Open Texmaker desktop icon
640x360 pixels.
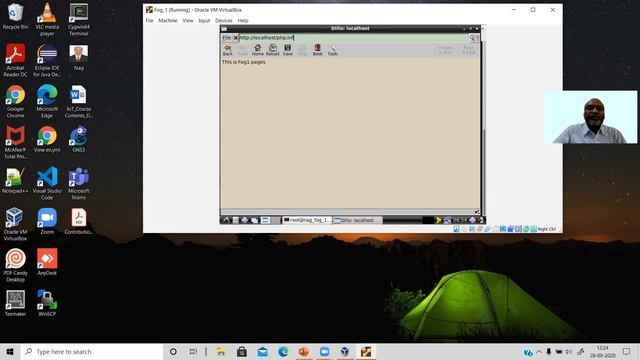15,303
